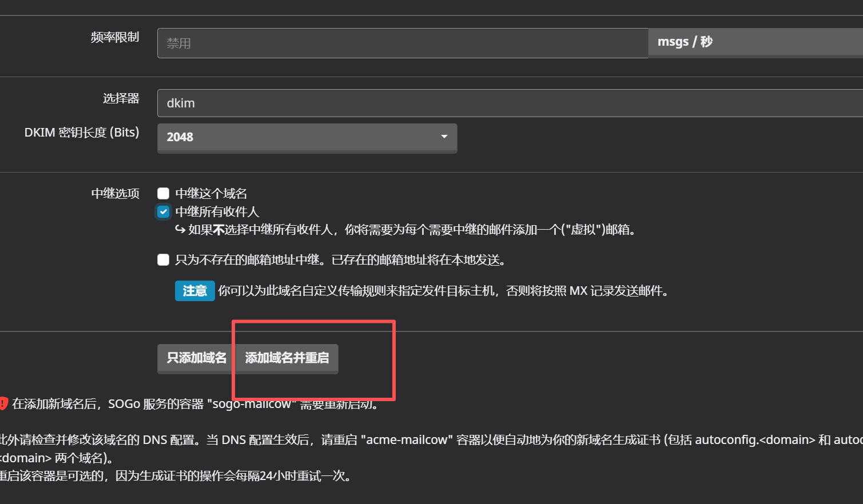Screen dimensions: 863x504
Task: Click the 中继这个域名 label text
Action: pyautogui.click(x=211, y=194)
